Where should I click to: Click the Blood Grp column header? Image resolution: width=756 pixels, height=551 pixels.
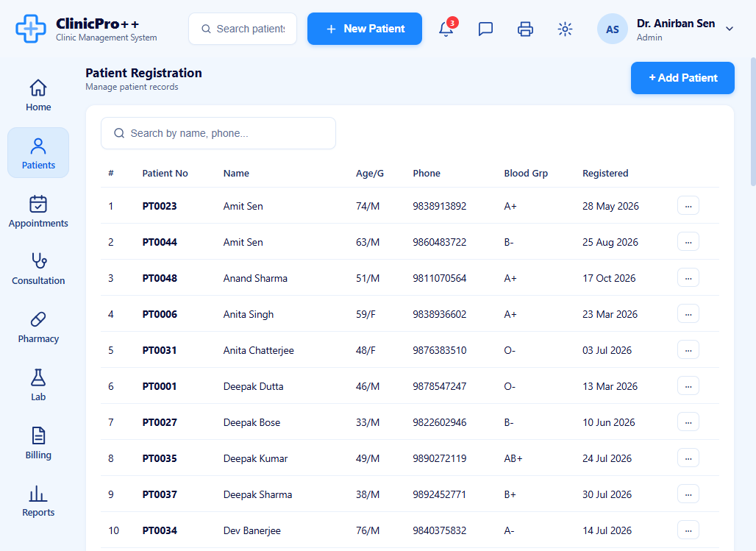click(x=526, y=173)
